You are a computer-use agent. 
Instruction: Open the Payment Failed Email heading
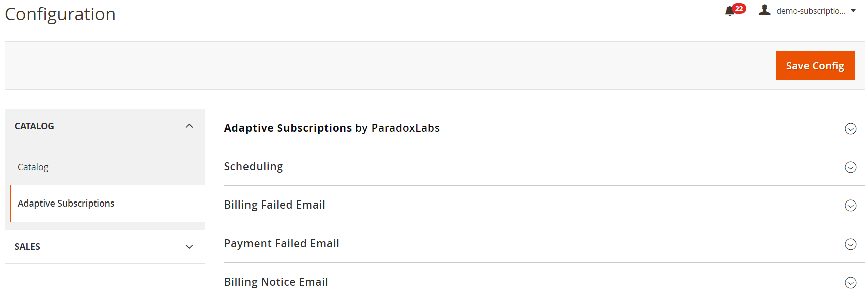[x=282, y=244]
